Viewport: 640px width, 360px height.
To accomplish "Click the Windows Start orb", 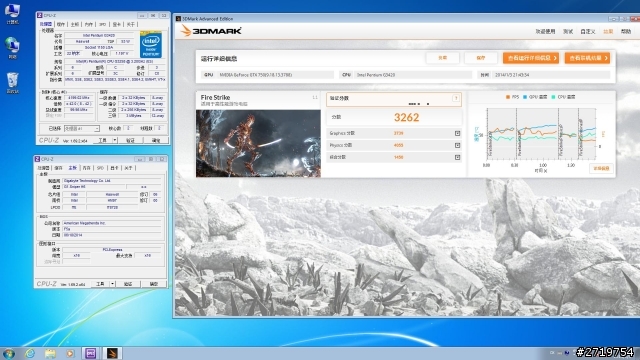I will (x=9, y=353).
